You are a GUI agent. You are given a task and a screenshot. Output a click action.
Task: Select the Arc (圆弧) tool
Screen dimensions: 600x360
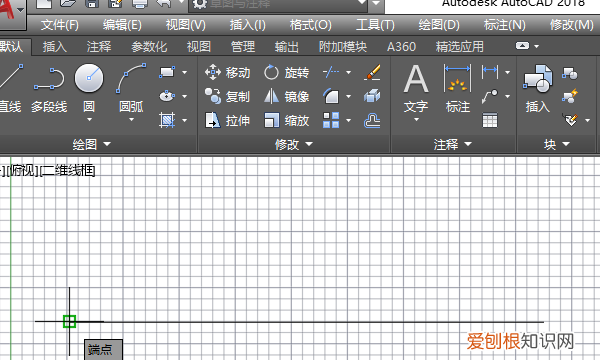(131, 88)
